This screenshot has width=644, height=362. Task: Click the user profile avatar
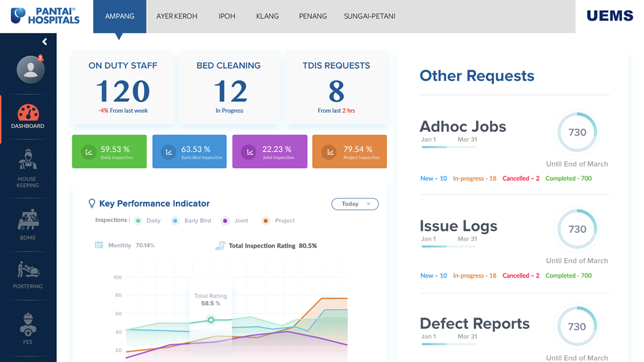(x=31, y=70)
